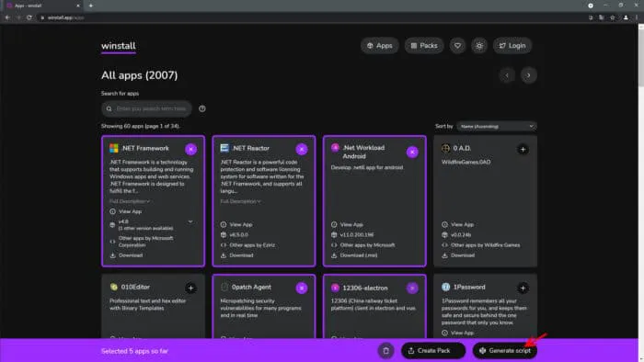The image size is (644, 362).
Task: View App for .NET Reactor
Action: tap(236, 225)
